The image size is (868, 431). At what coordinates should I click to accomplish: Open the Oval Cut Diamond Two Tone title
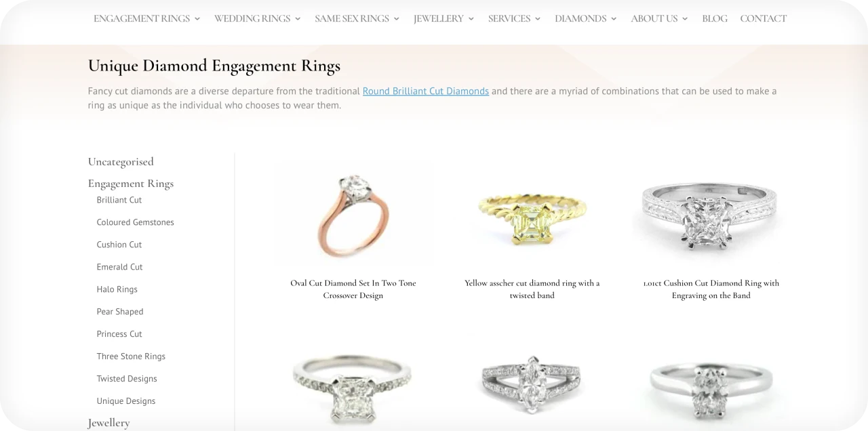click(x=353, y=289)
